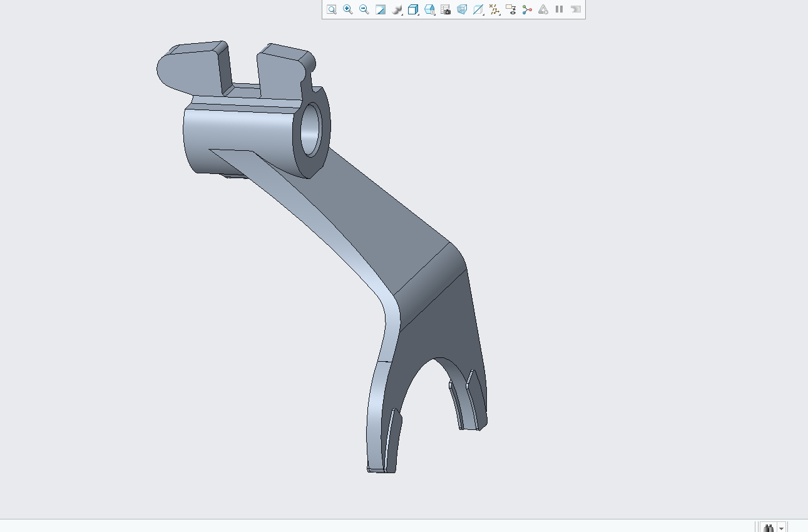Open the dropdown arrow beside binoculars

point(781,528)
